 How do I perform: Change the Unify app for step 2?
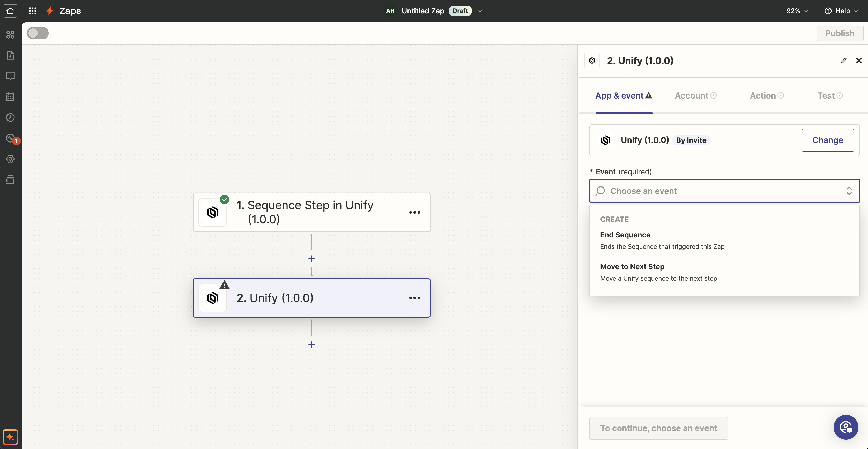click(x=828, y=140)
